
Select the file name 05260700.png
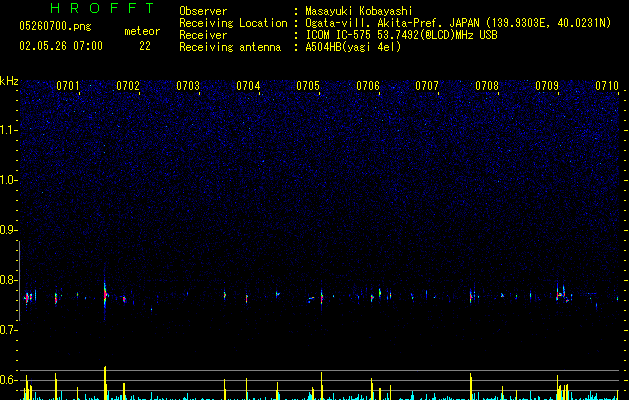click(x=55, y=26)
